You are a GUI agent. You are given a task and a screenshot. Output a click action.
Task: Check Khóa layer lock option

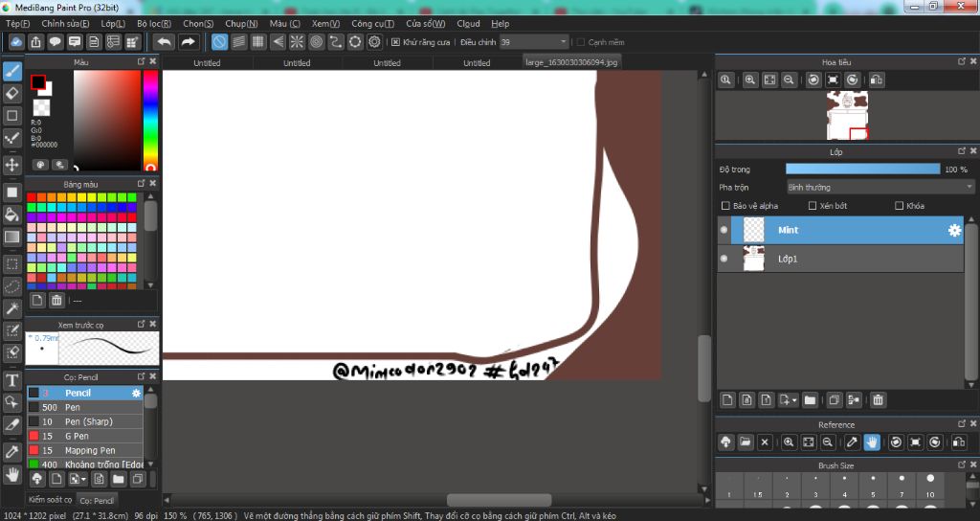900,205
